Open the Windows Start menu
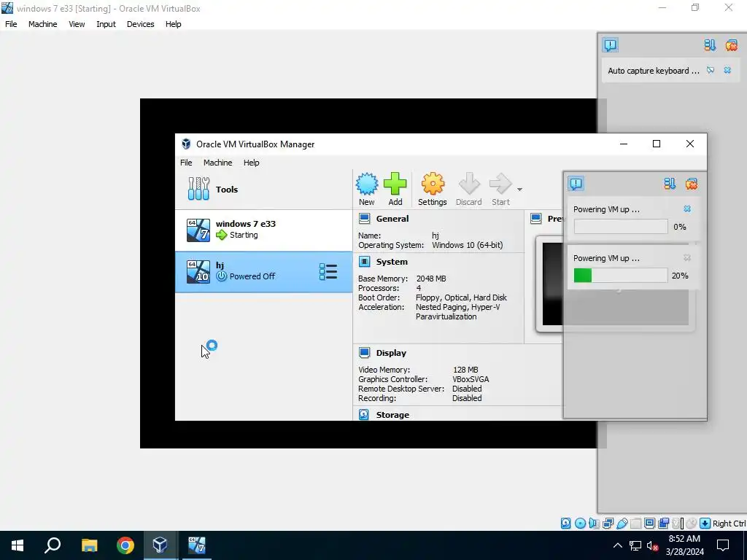This screenshot has height=560, width=747. 18,545
